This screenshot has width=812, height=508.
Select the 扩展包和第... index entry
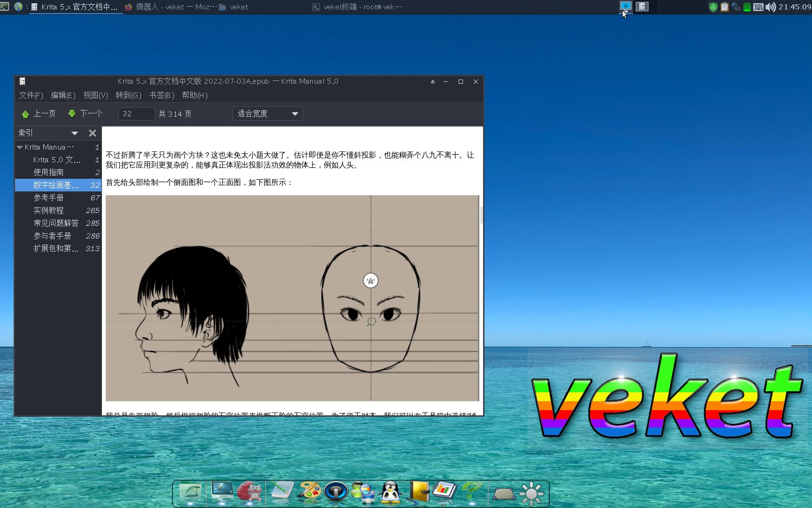click(58, 249)
